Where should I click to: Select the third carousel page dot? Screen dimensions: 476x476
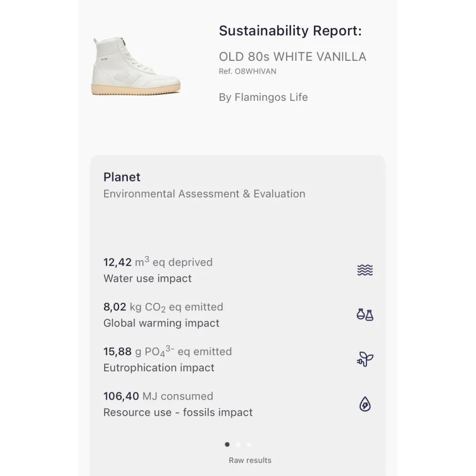point(249,444)
